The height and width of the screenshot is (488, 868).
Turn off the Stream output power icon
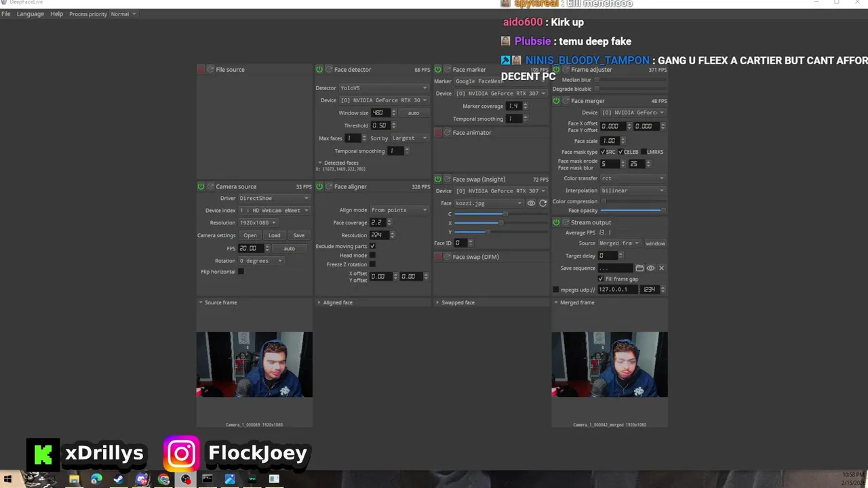coord(556,222)
